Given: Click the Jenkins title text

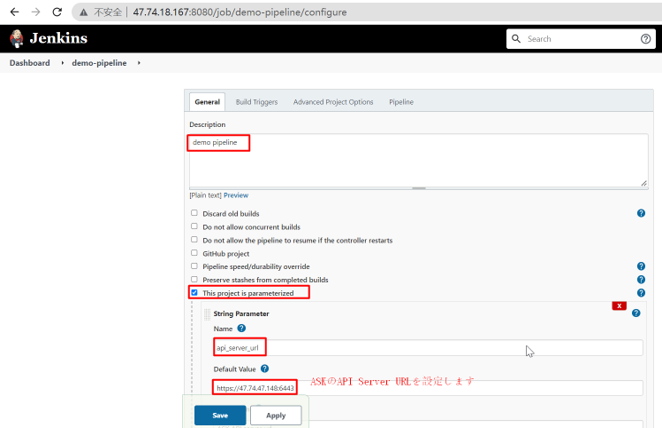Looking at the screenshot, I should [58, 38].
